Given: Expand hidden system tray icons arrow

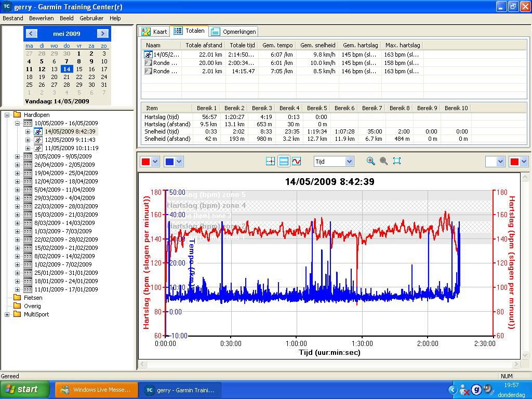Looking at the screenshot, I should (x=453, y=390).
